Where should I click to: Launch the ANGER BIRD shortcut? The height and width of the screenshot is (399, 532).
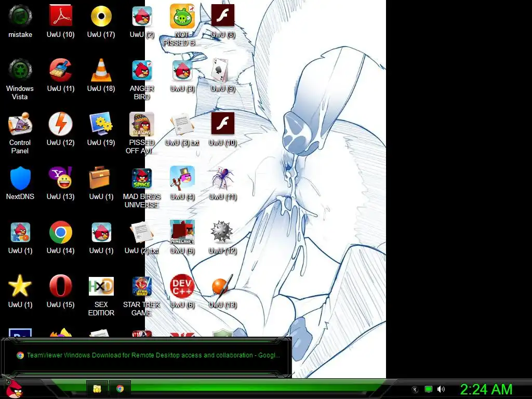point(142,79)
